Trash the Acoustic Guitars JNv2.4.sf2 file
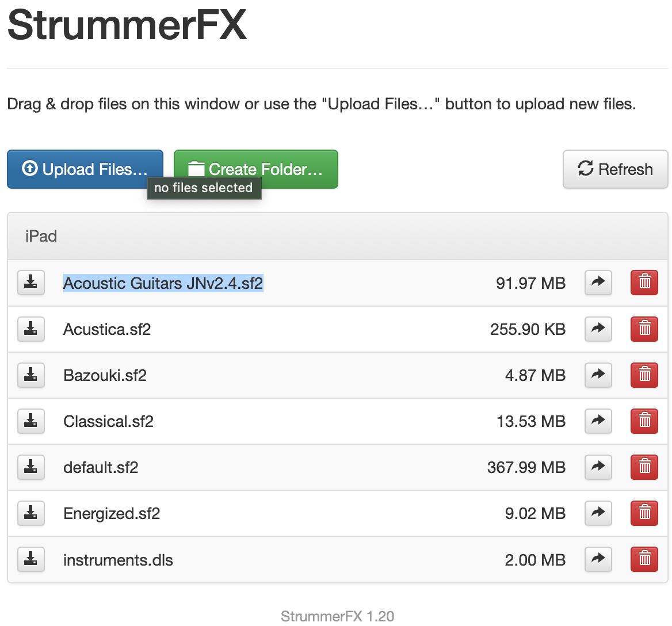Viewport: 672px width, 626px height. tap(644, 283)
